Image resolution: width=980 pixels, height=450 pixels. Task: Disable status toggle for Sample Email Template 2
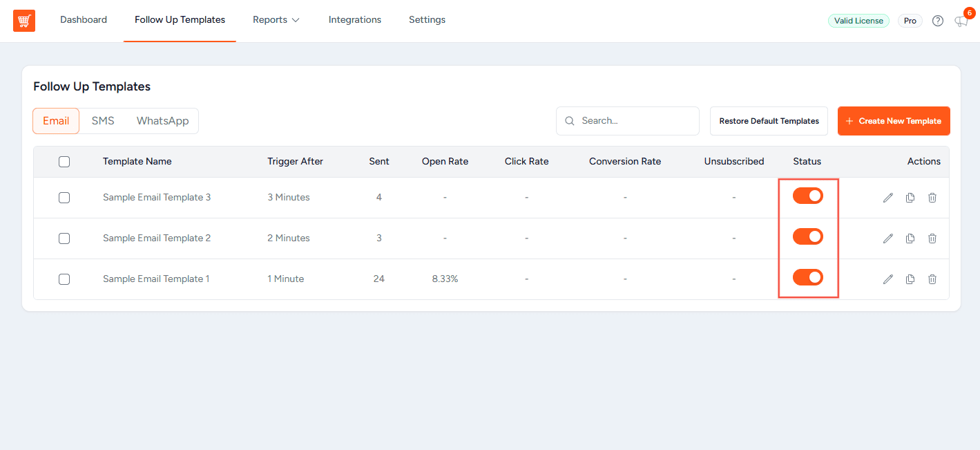coord(808,237)
